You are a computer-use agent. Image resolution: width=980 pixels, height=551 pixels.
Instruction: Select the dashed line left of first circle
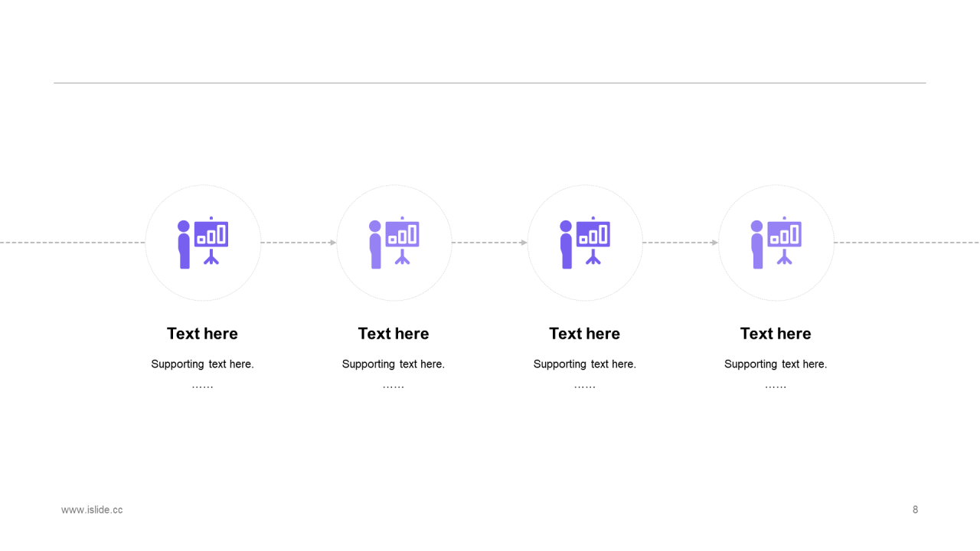[x=73, y=243]
